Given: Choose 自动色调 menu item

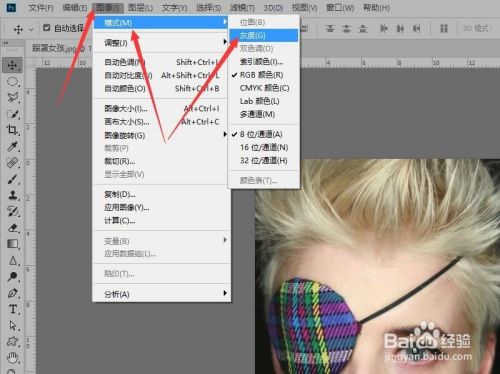Looking at the screenshot, I should coord(161,62).
